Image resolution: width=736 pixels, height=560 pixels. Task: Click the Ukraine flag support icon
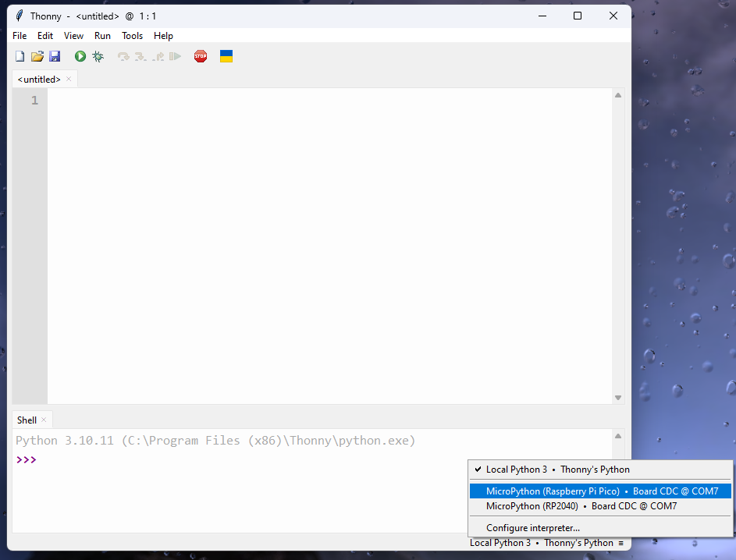pyautogui.click(x=226, y=56)
